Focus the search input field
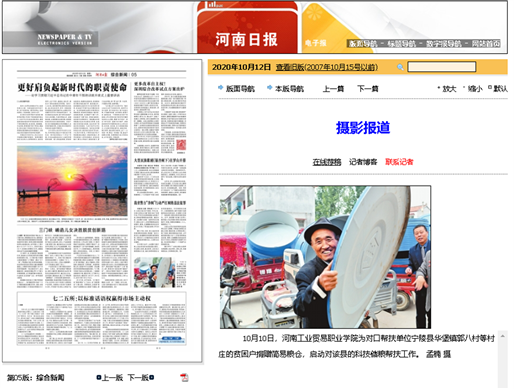The height and width of the screenshot is (389, 514). click(x=442, y=67)
